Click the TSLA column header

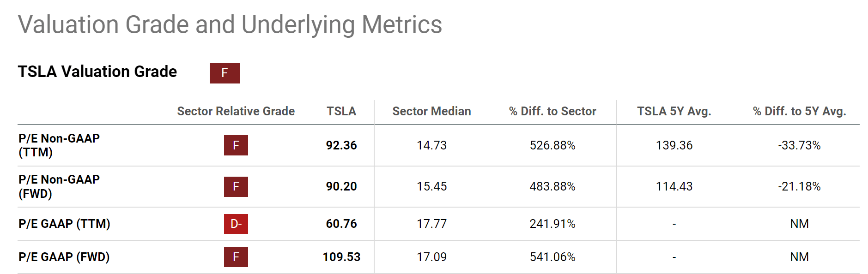click(341, 111)
